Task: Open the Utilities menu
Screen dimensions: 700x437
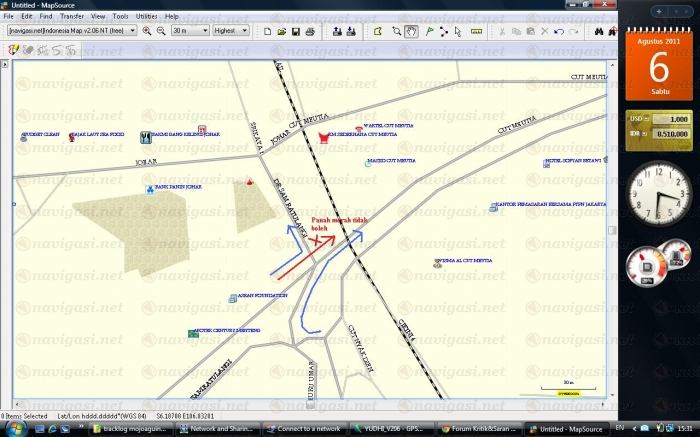Action: [147, 17]
